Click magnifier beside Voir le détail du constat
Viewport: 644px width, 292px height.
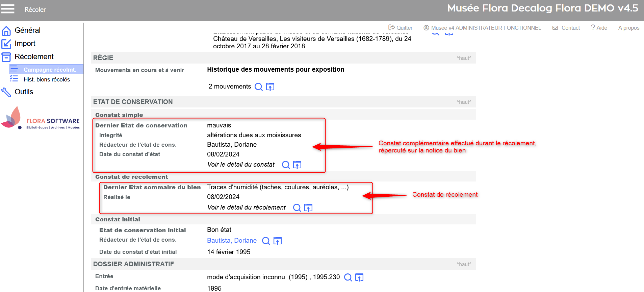[286, 165]
